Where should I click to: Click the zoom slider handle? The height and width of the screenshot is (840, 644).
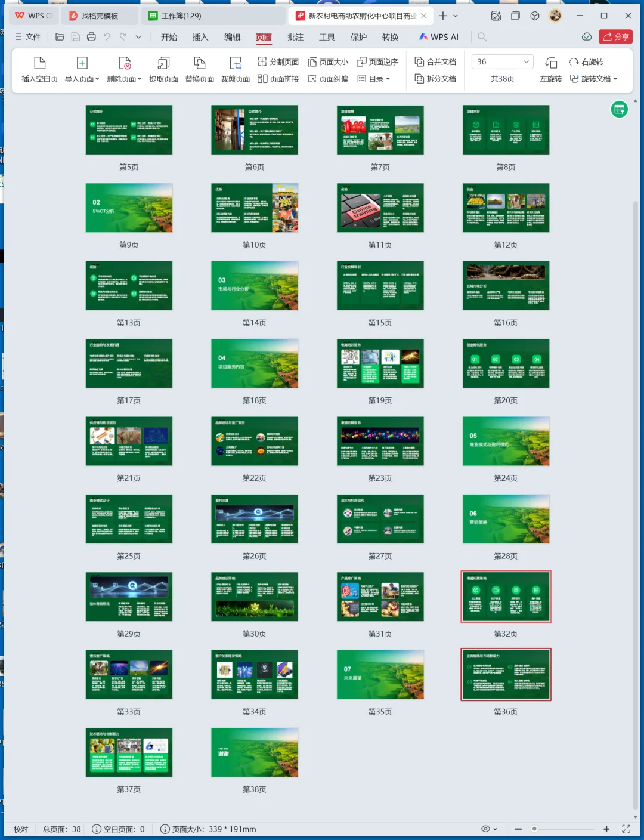[534, 829]
